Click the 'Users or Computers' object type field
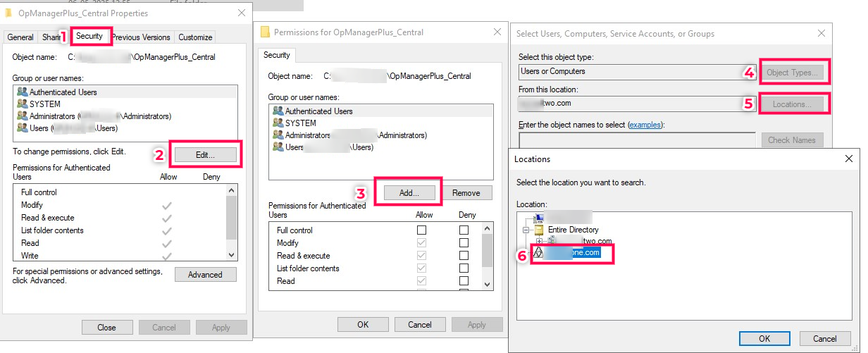This screenshot has height=353, width=868. [637, 72]
